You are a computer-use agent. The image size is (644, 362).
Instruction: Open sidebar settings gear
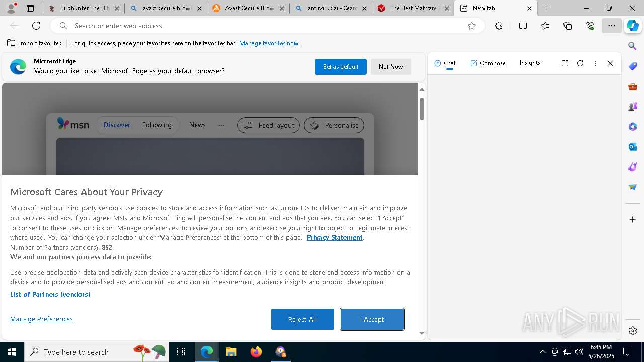point(633,331)
